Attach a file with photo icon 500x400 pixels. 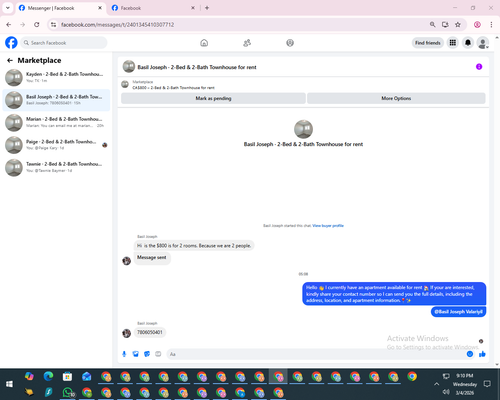pos(136,354)
